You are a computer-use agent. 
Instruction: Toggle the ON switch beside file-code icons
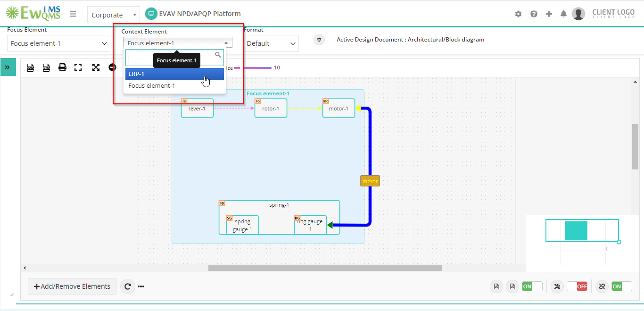coord(532,286)
